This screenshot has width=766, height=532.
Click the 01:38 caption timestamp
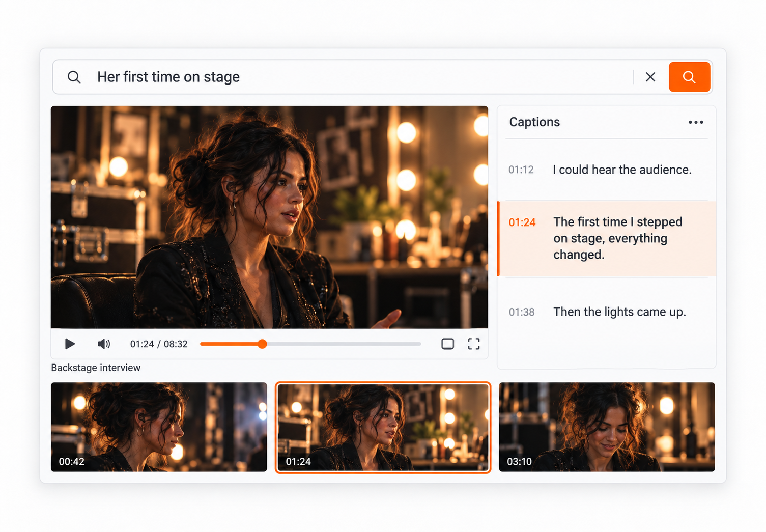click(522, 312)
